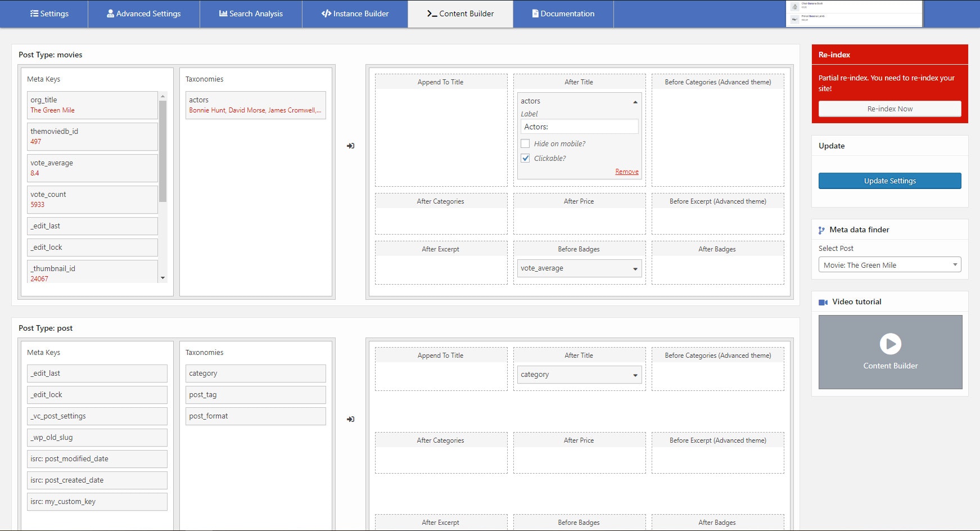Enable Hide on mobile checkbox

pos(525,143)
